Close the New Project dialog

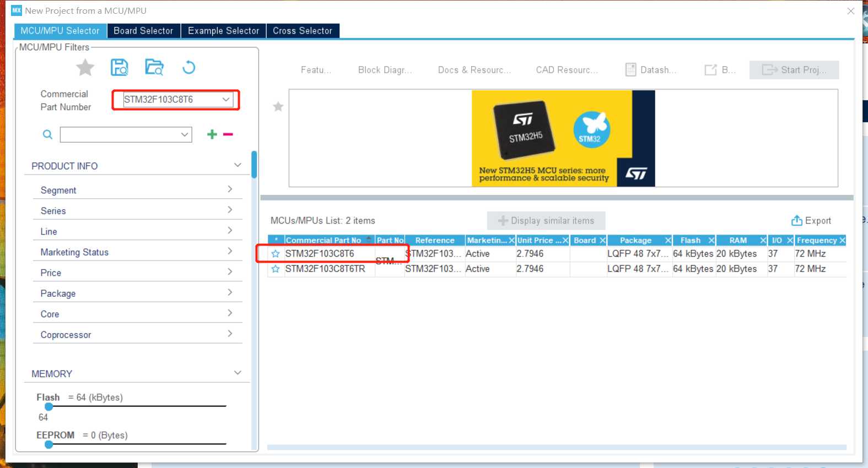point(851,10)
